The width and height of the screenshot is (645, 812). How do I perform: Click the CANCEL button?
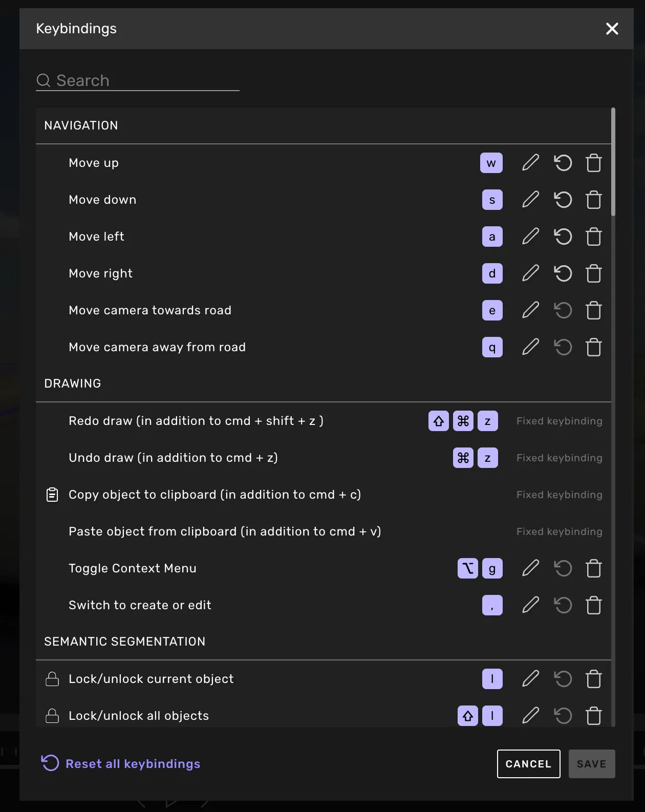point(529,764)
